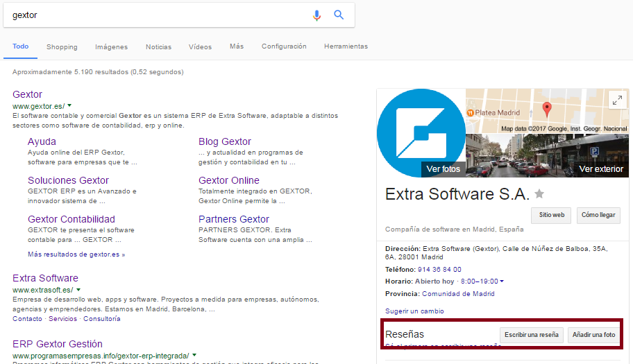Click the Cómo llegar button
The height and width of the screenshot is (364, 633).
pos(598,215)
